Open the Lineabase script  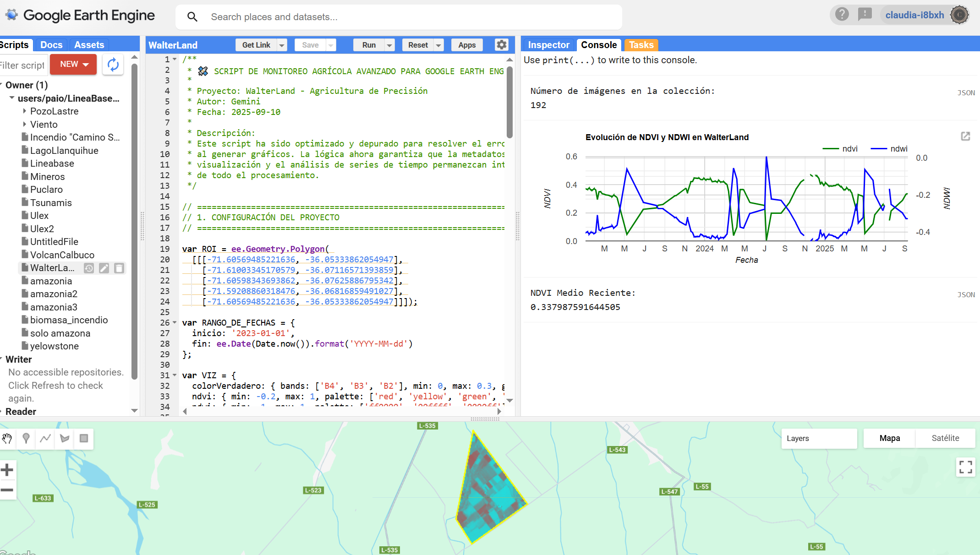click(52, 163)
